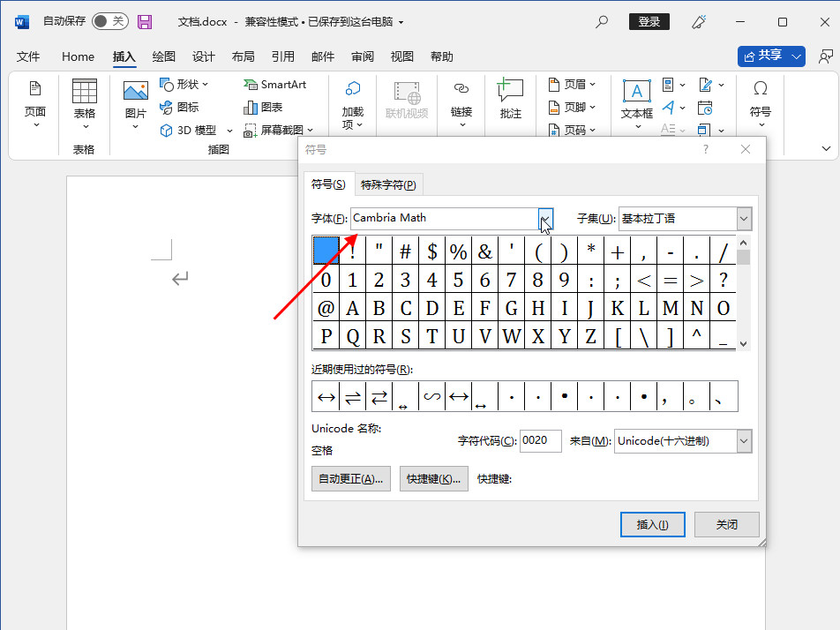
Task: Choose the first recent ↔ symbol
Action: [326, 397]
